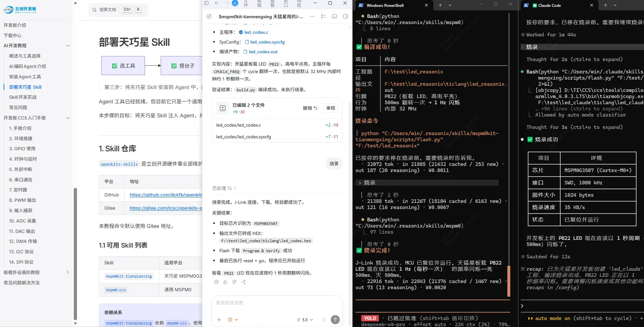Expand the 烧录 section in Claude Code
The image size is (644, 327).
[582, 47]
